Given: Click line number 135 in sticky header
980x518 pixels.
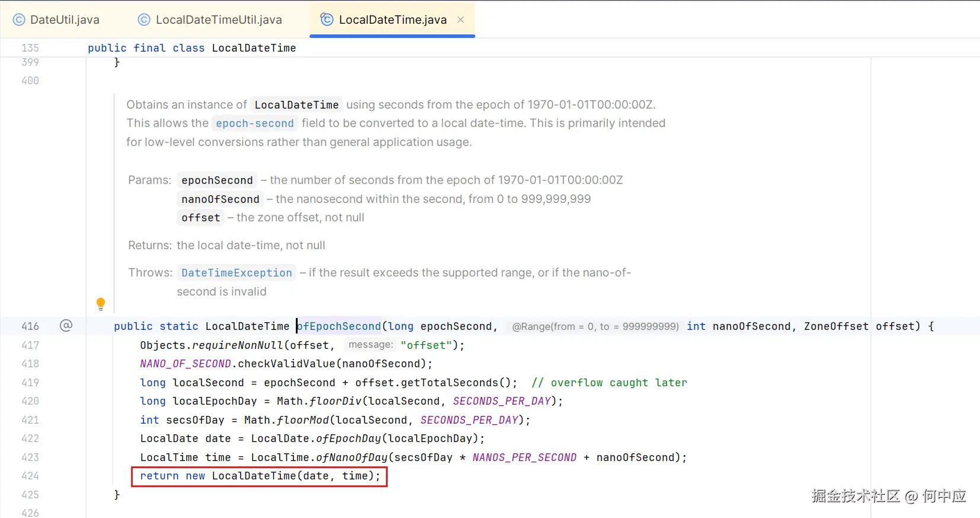Looking at the screenshot, I should click(x=30, y=48).
